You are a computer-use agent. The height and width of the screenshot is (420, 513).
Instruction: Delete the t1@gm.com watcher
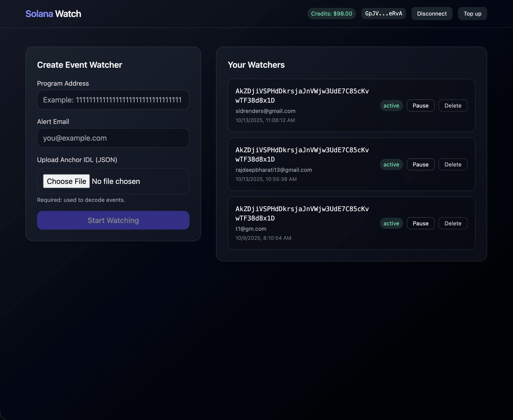452,223
